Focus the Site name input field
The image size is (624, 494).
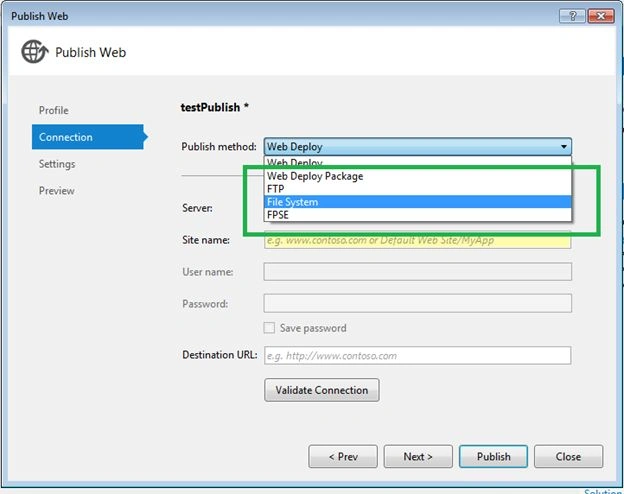point(417,240)
